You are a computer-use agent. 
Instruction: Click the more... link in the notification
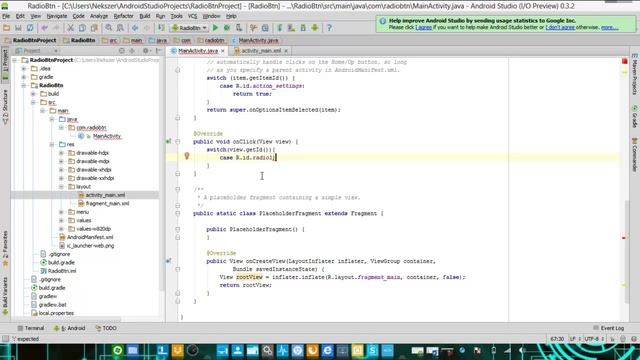(x=609, y=27)
